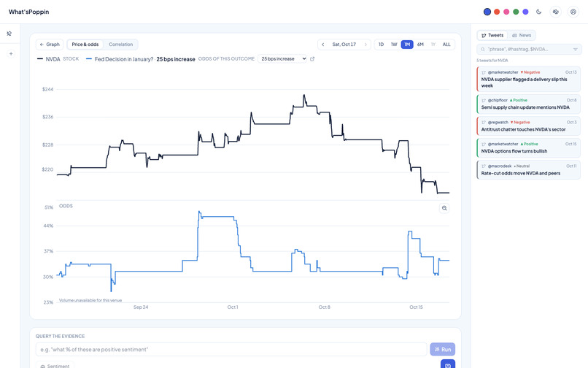
Task: Click the zoom icon on ODDS chart
Action: pyautogui.click(x=444, y=208)
